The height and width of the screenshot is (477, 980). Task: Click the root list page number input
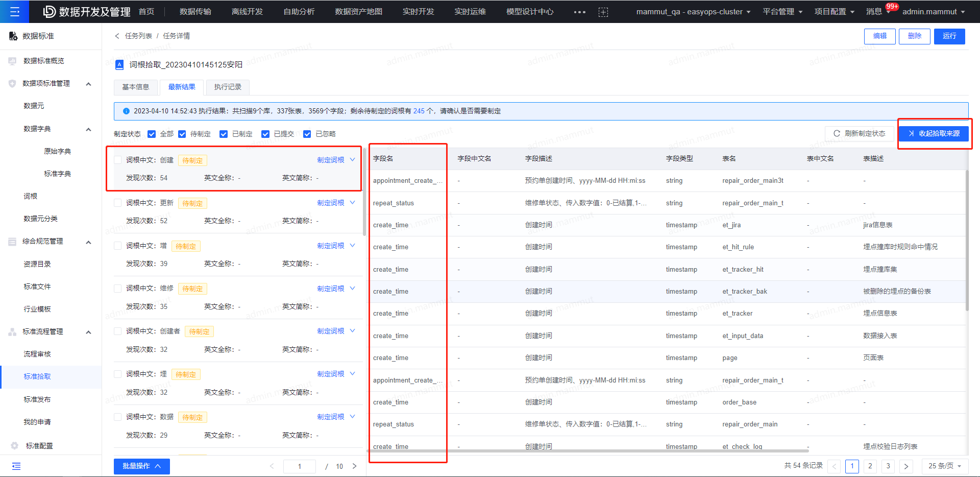point(300,466)
